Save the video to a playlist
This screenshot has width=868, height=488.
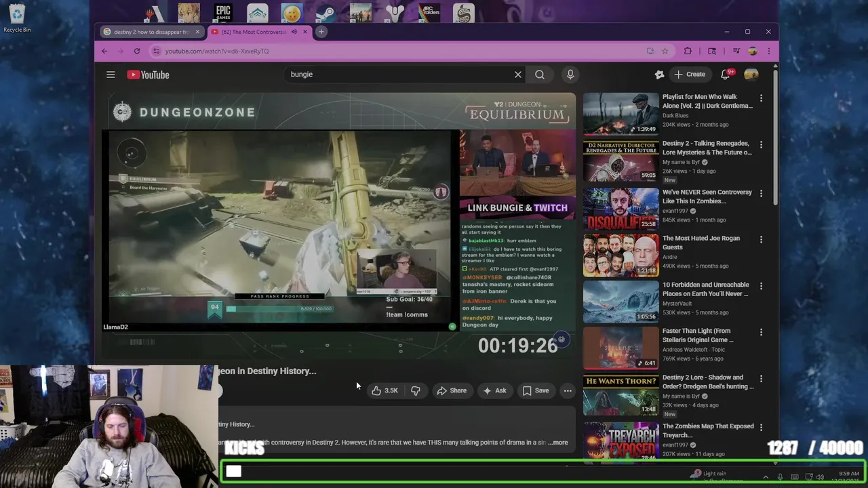(535, 390)
